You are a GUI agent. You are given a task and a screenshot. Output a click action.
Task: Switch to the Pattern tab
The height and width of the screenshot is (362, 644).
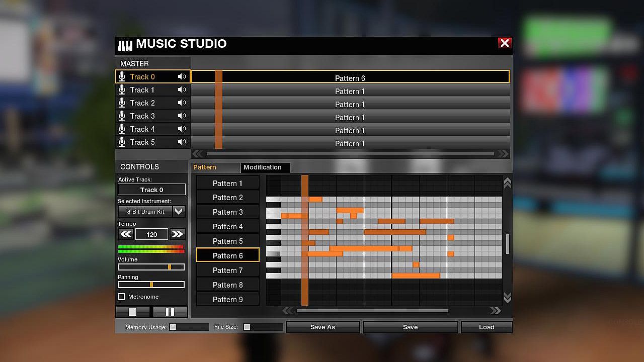tap(205, 167)
